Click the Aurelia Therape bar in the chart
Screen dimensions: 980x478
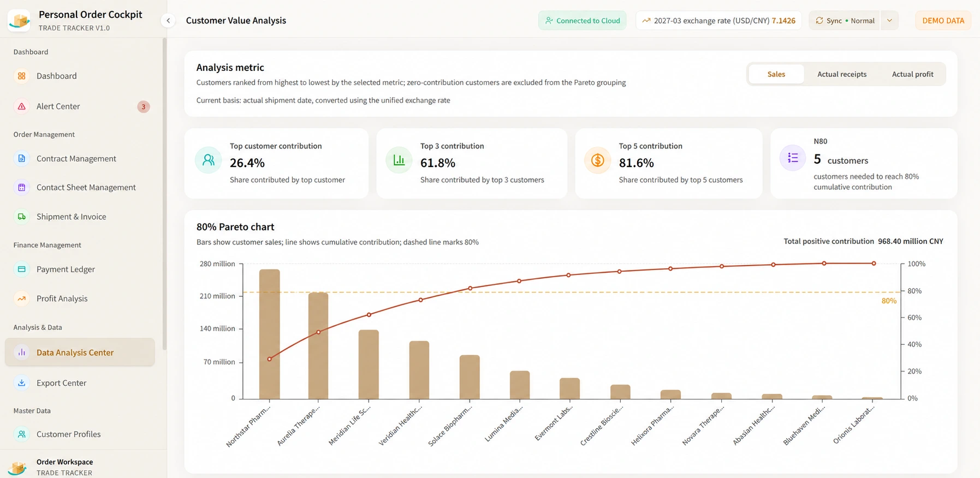pos(318,346)
